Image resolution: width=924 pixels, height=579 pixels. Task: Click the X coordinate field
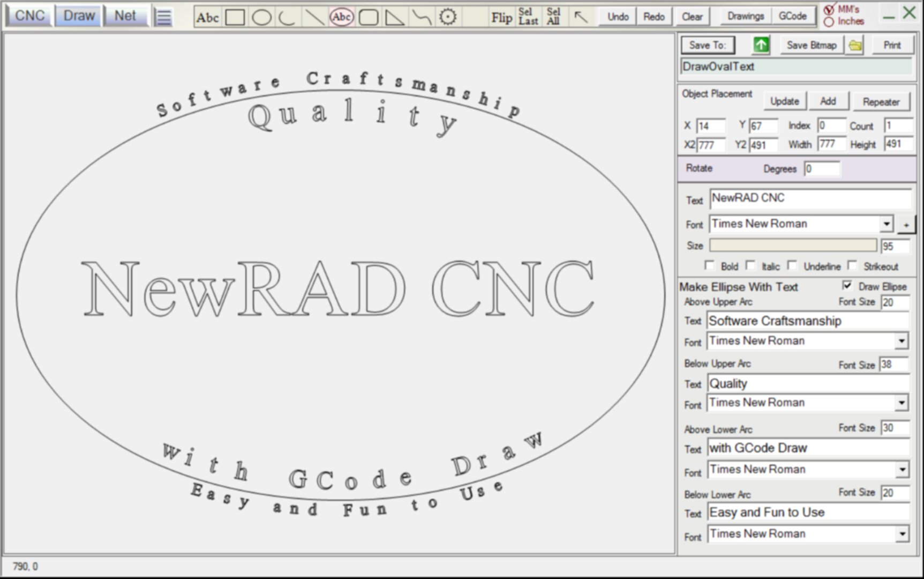tap(710, 126)
